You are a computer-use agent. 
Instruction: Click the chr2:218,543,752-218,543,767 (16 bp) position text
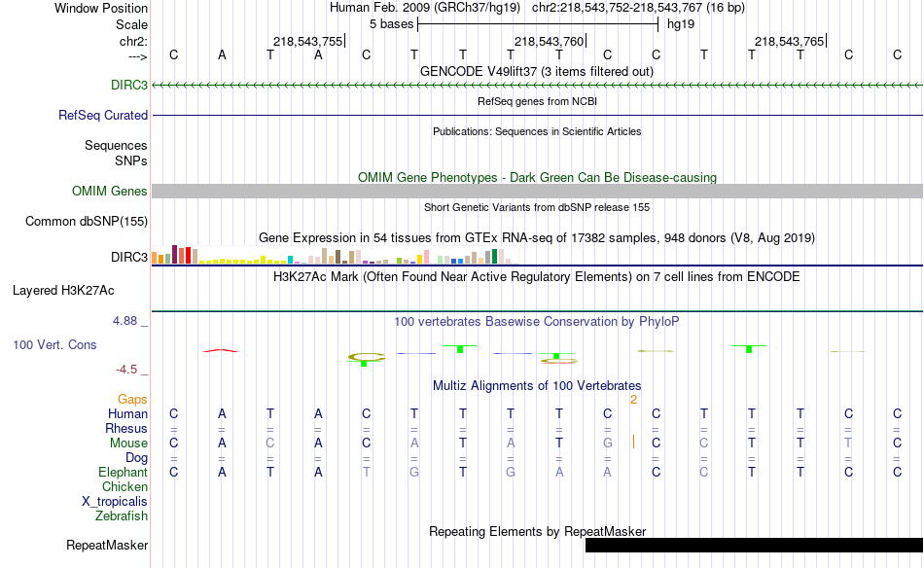point(638,8)
